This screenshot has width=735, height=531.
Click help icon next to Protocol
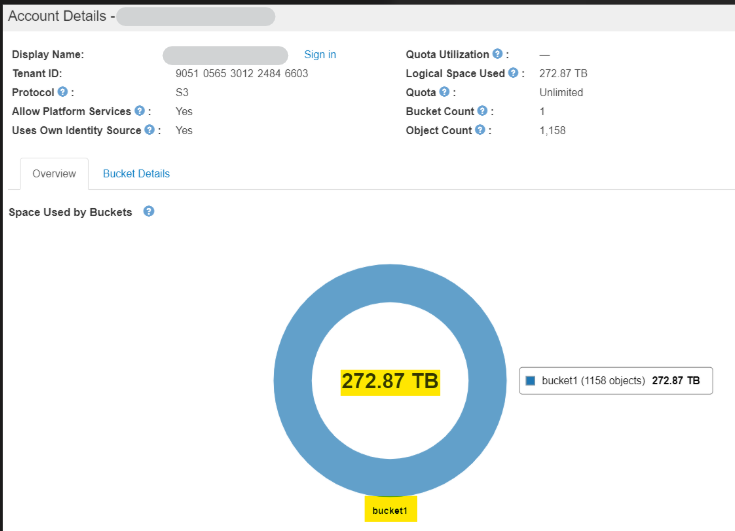[63, 92]
